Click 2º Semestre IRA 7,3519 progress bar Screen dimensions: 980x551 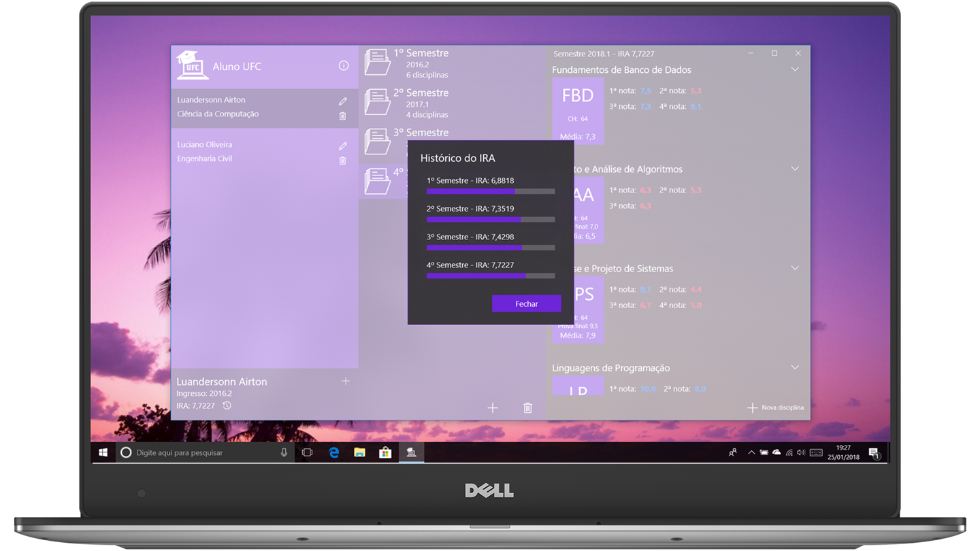491,220
